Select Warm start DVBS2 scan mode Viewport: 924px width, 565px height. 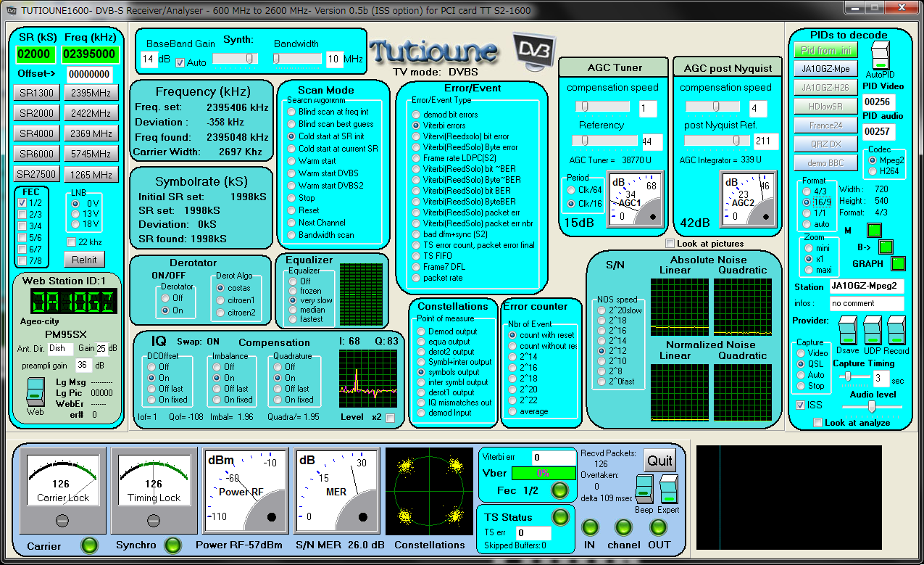[291, 186]
